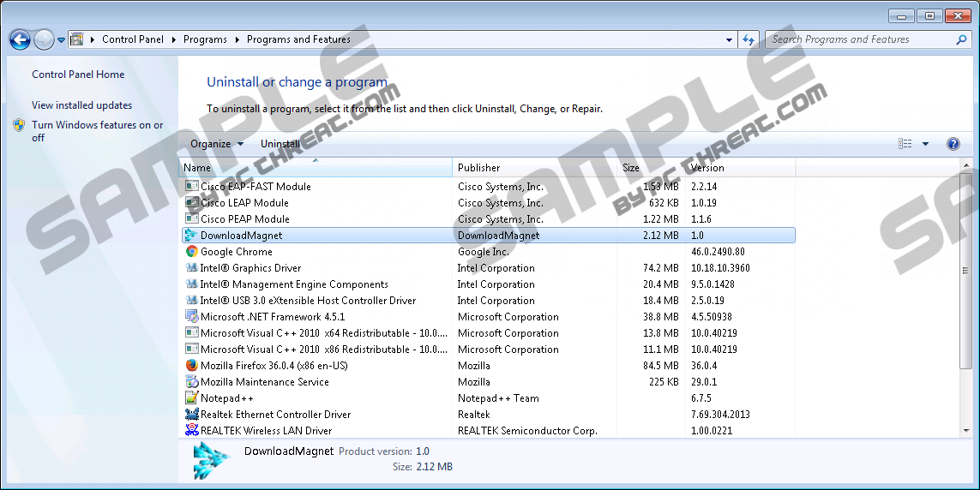Click Microsoft .NET Framework 4.5.1 icon
The width and height of the screenshot is (980, 490).
point(192,316)
